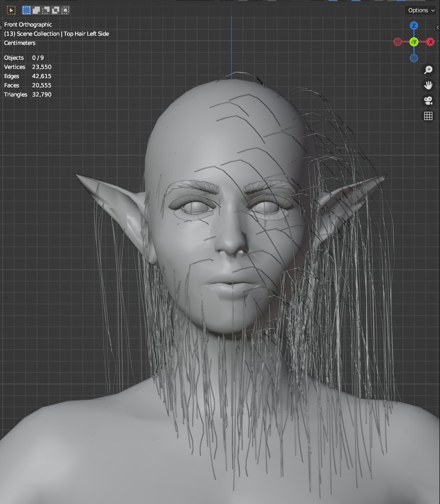Switch perspective/orthographic using grid icon
The height and width of the screenshot is (504, 440).
428,116
